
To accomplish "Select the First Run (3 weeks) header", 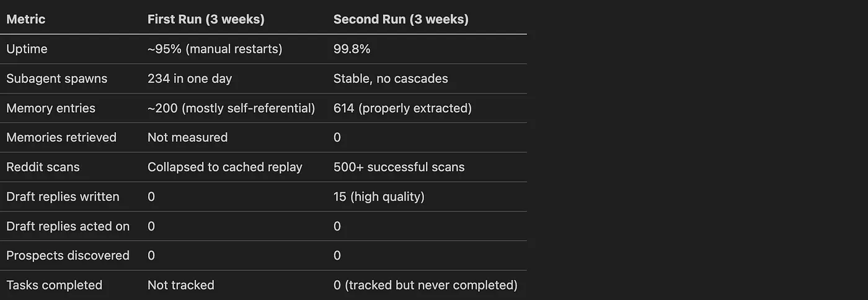I will point(206,19).
